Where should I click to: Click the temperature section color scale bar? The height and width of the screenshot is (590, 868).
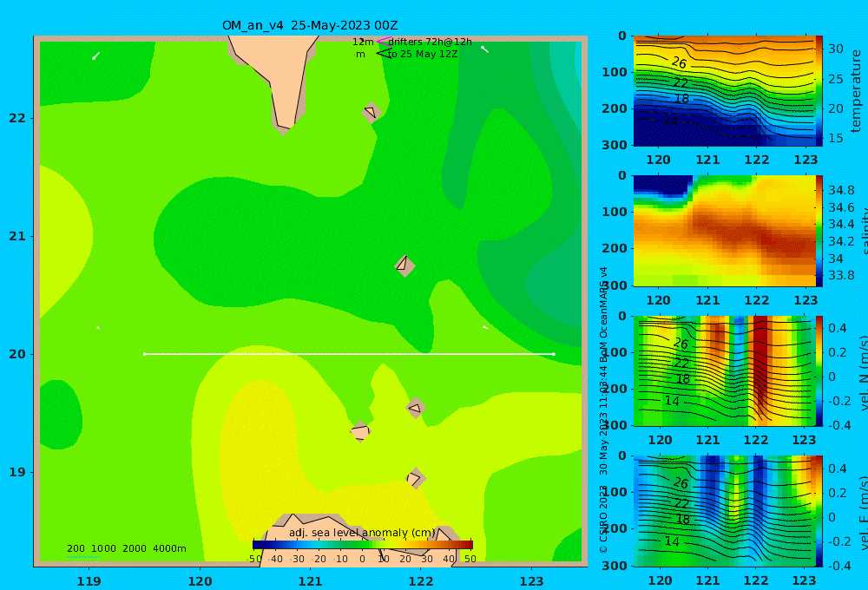pos(819,91)
